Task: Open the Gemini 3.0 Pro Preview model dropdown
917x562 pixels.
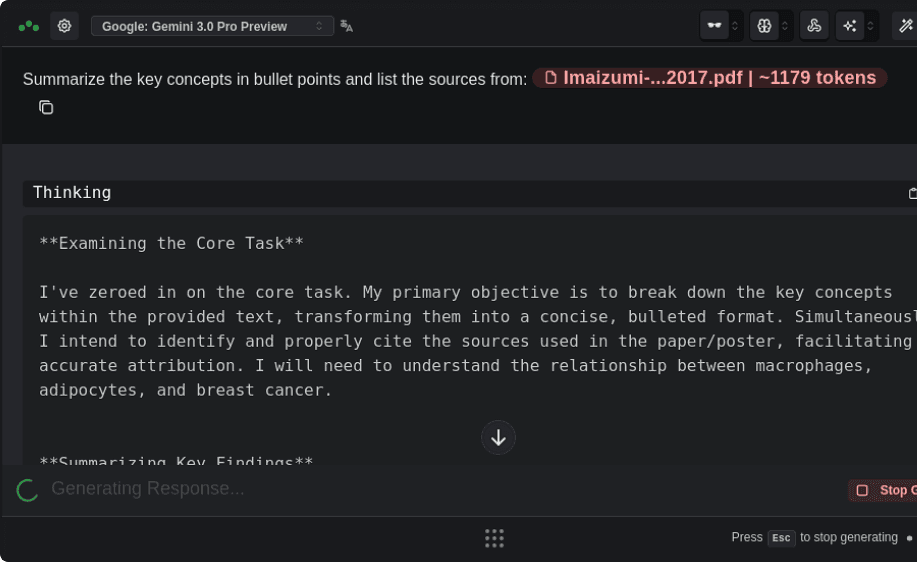Action: point(212,26)
